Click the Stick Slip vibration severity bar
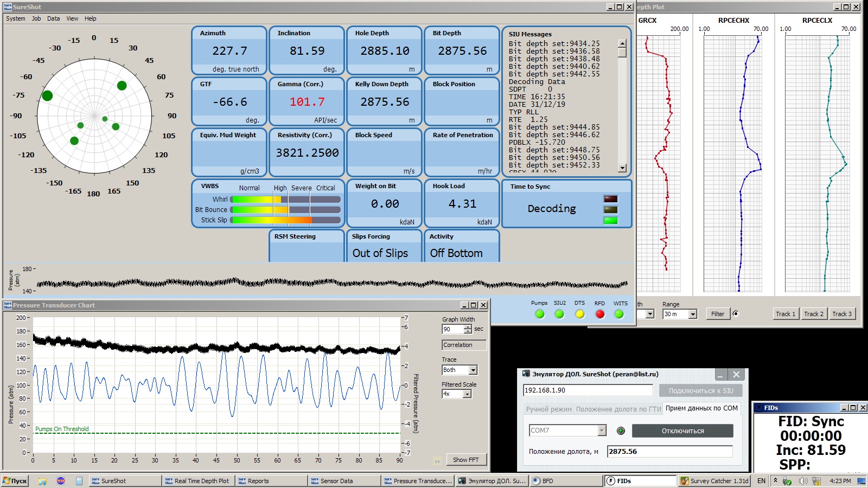868x488 pixels. coord(286,220)
